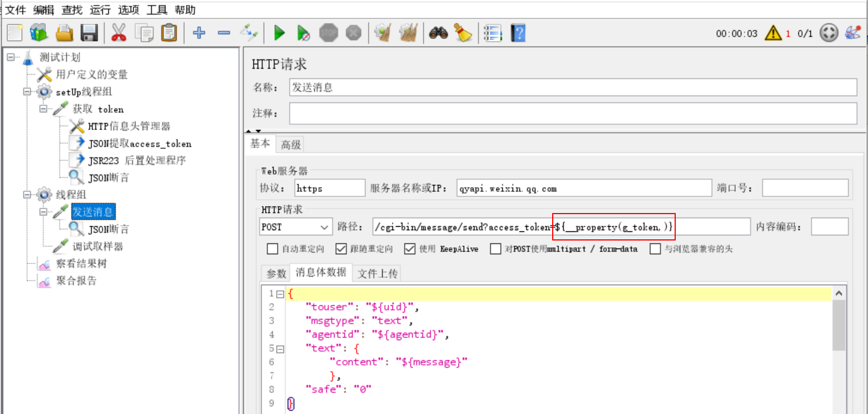The width and height of the screenshot is (868, 414).
Task: Clear all results with the double broom icon
Action: coord(408,33)
